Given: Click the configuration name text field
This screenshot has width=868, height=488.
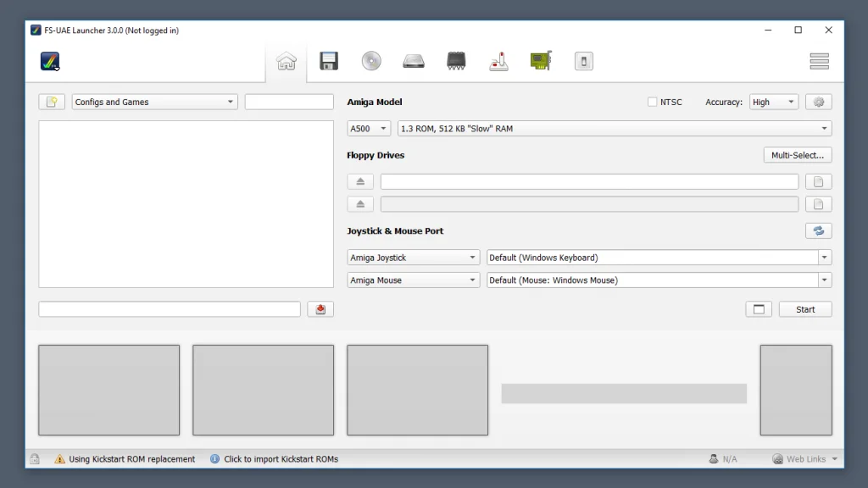Looking at the screenshot, I should point(170,309).
